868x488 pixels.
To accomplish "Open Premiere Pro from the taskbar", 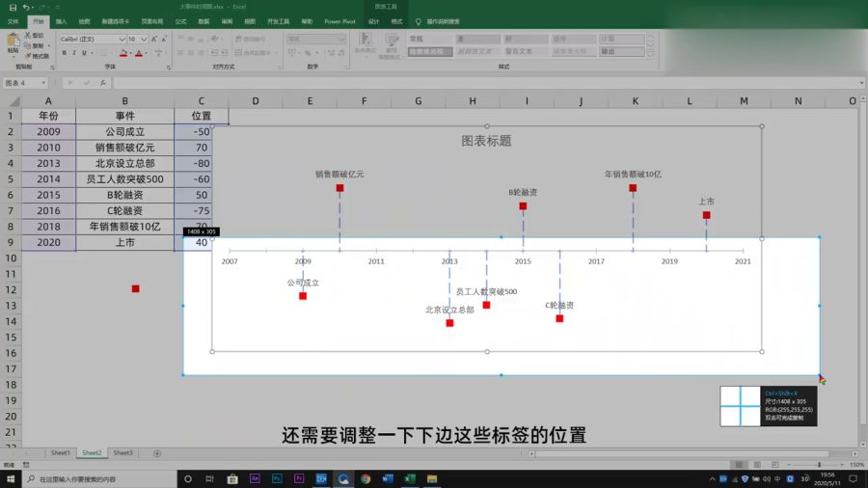I will pyautogui.click(x=299, y=478).
